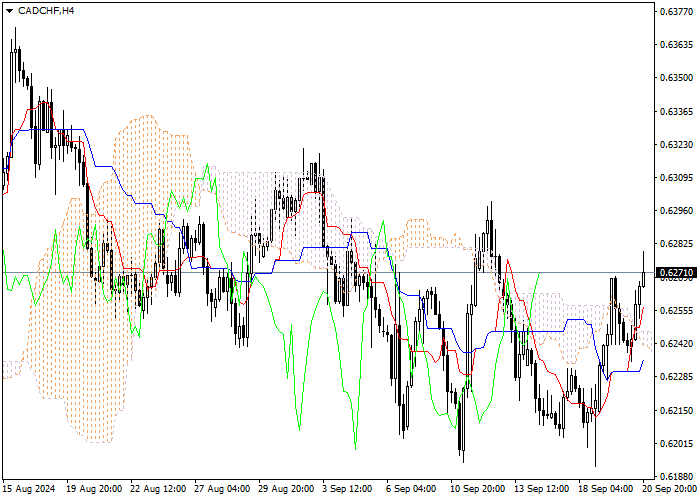Click the 0.62555 price axis label
This screenshot has width=700, height=500.
tap(676, 311)
